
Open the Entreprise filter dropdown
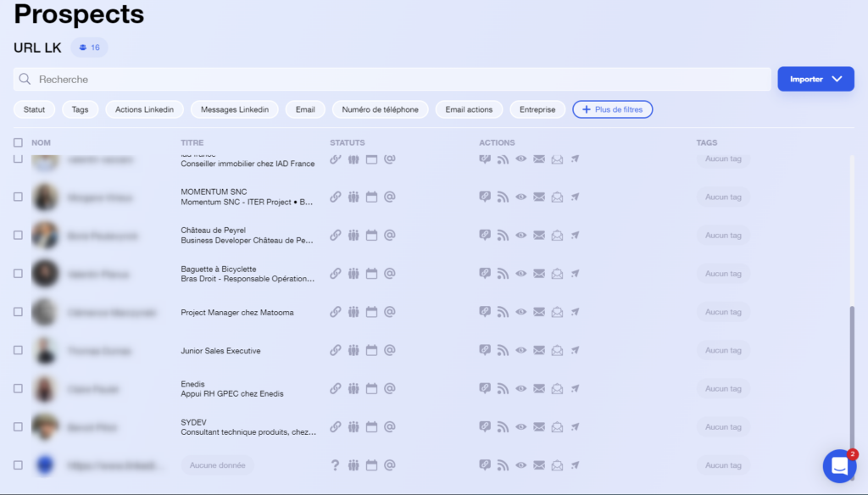[x=537, y=109]
